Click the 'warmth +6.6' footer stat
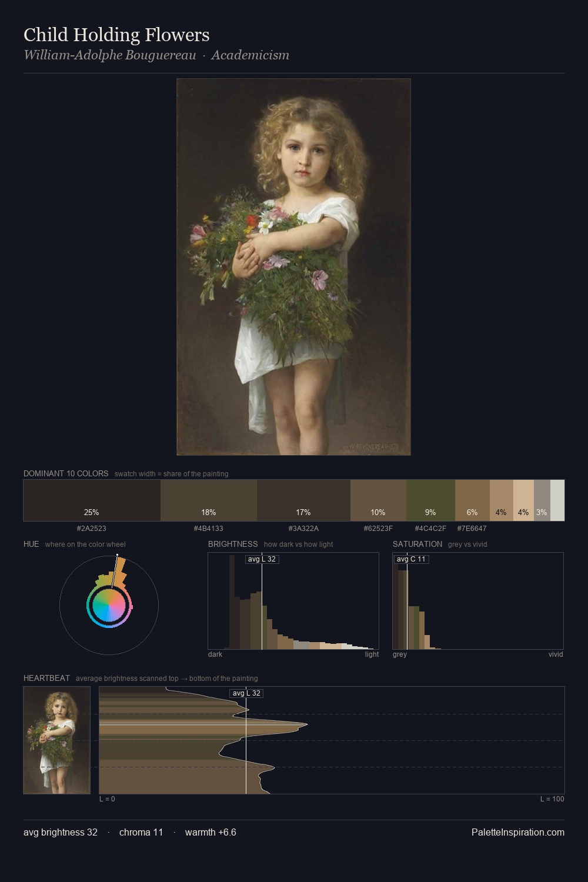 pos(211,832)
